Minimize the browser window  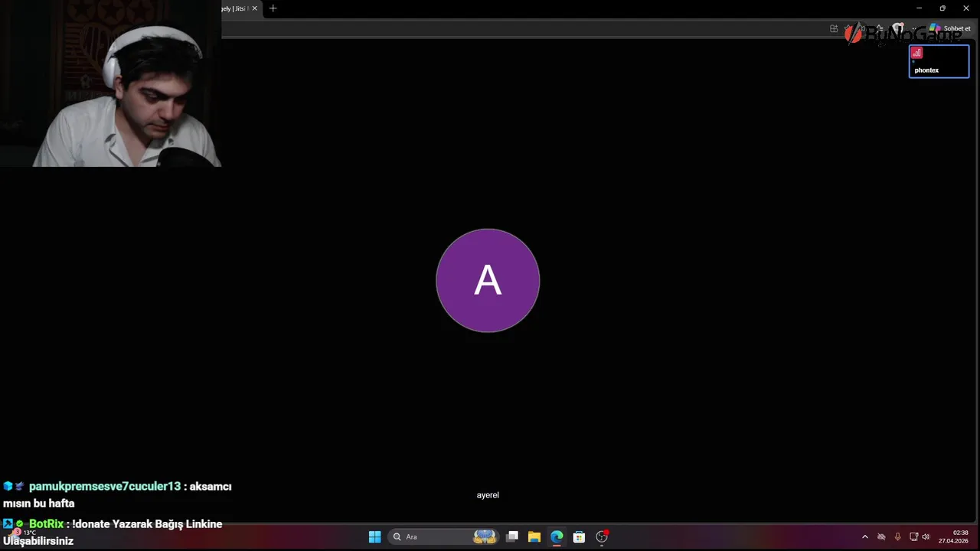(x=919, y=8)
